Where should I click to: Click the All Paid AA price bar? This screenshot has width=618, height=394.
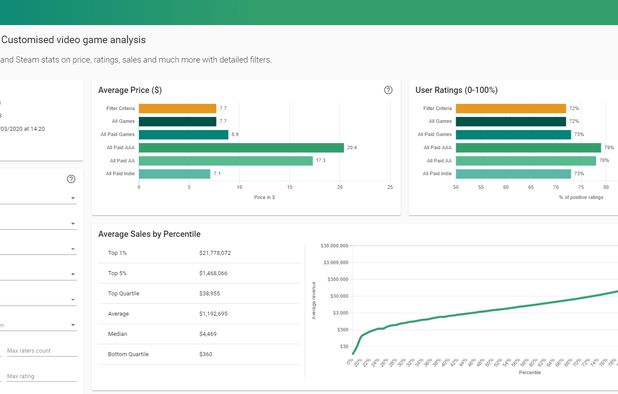tap(225, 161)
